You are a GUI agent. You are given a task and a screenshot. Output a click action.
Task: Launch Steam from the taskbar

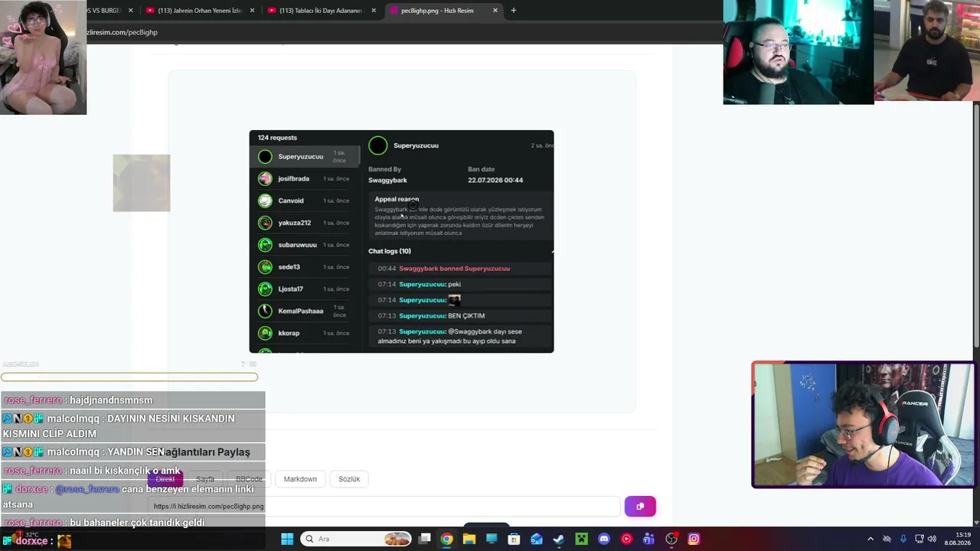pos(559,539)
